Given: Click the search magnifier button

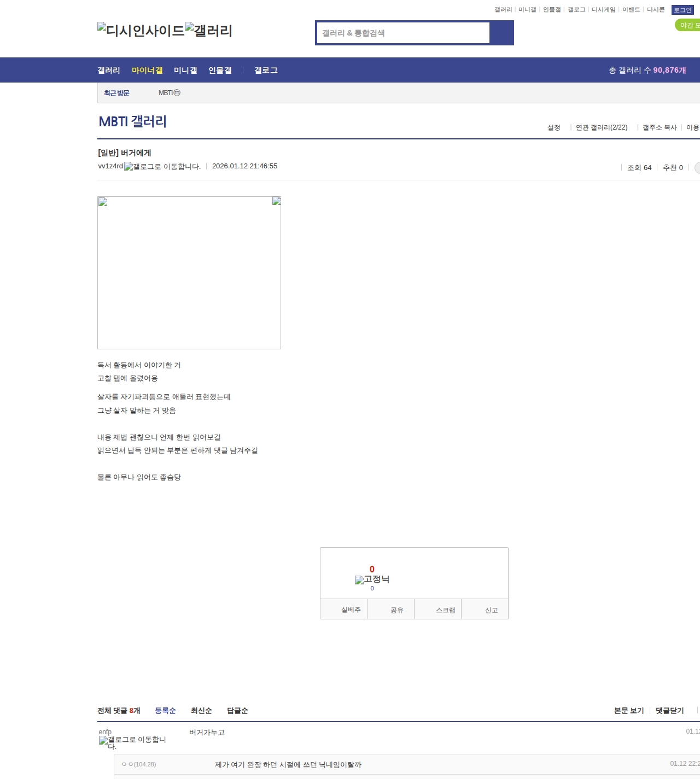Looking at the screenshot, I should [502, 33].
